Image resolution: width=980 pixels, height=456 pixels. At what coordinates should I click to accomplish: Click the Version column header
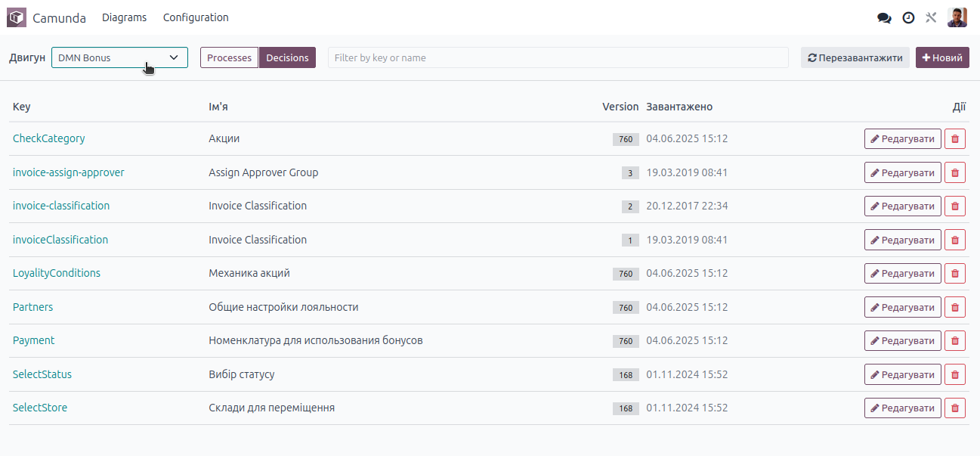coord(620,107)
